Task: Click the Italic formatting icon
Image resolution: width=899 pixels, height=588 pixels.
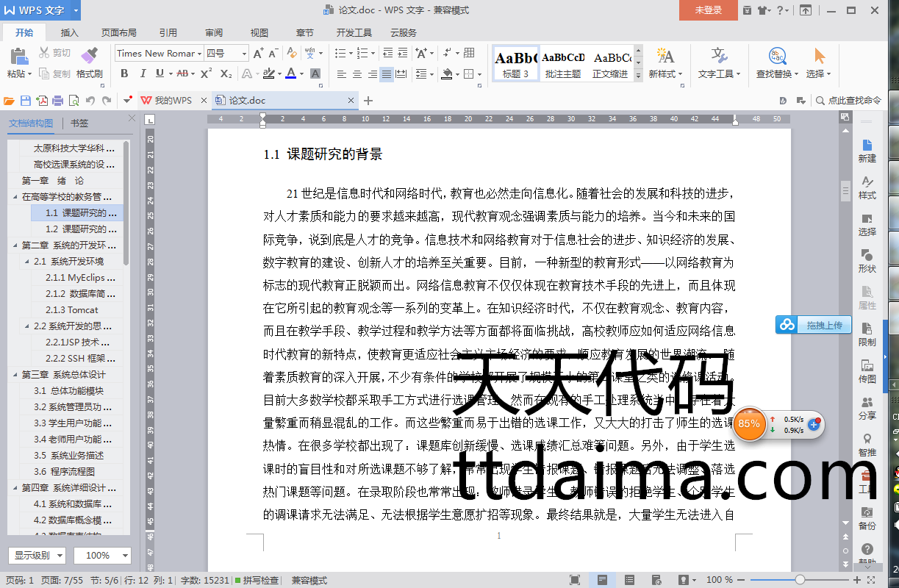Action: pos(141,73)
